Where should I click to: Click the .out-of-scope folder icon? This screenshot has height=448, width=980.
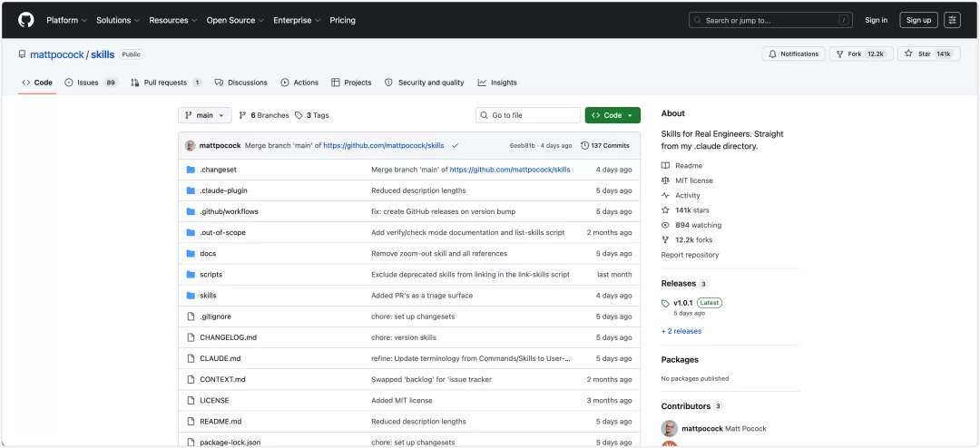pos(191,232)
